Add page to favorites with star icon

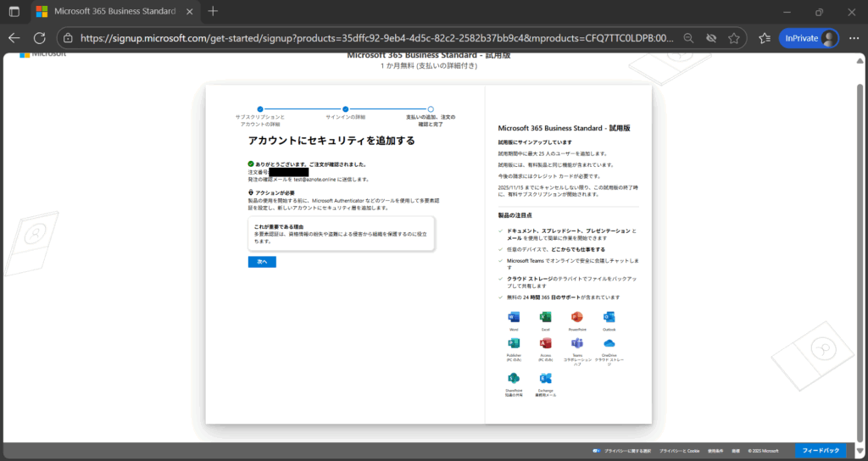click(734, 38)
